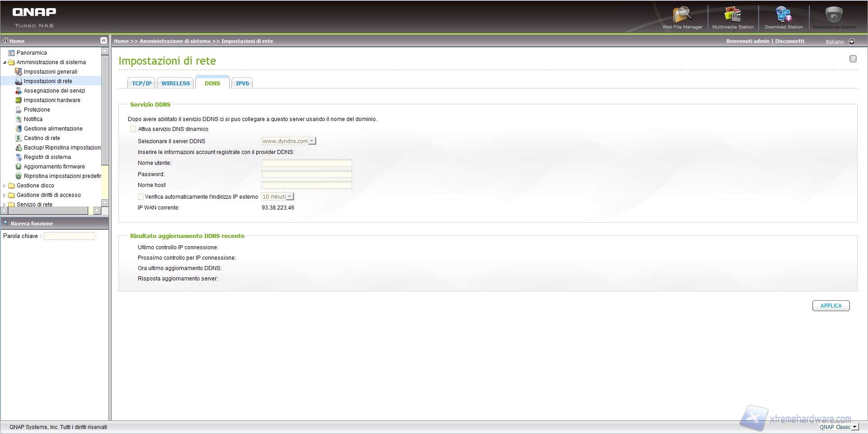Click the APPLICA button
The image size is (868, 434).
[x=830, y=306]
